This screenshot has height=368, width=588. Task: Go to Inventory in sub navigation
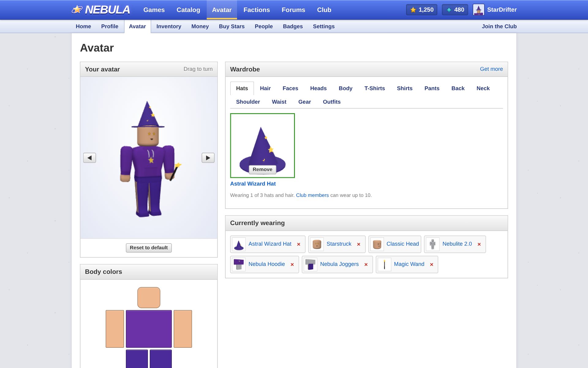[169, 26]
